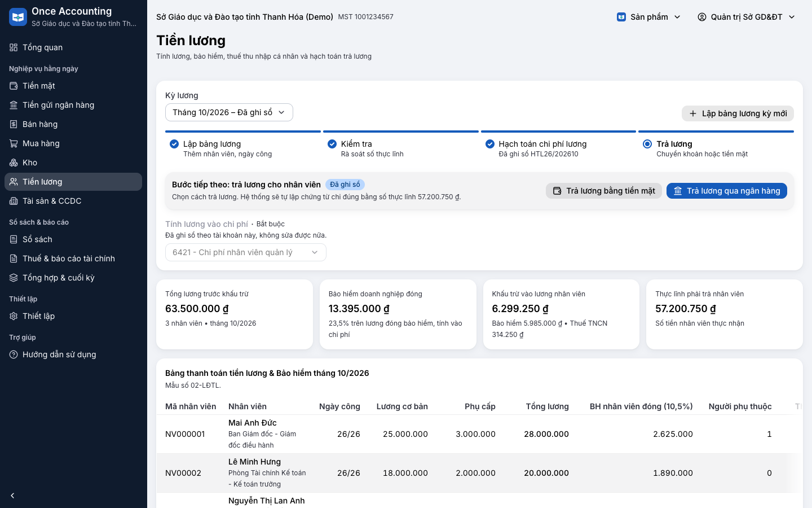Open the Quản trị Sở GD&ĐT account menu
The height and width of the screenshot is (508, 812).
click(746, 17)
